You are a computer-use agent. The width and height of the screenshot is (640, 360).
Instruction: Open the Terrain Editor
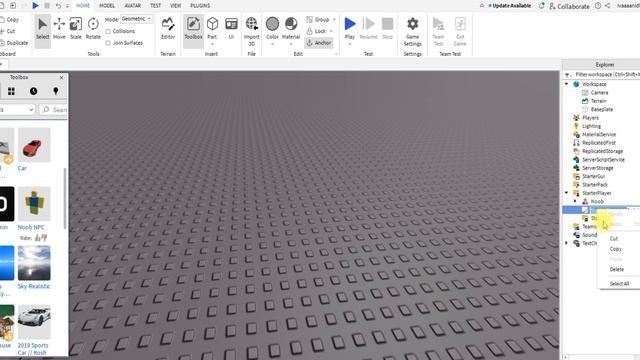168,29
